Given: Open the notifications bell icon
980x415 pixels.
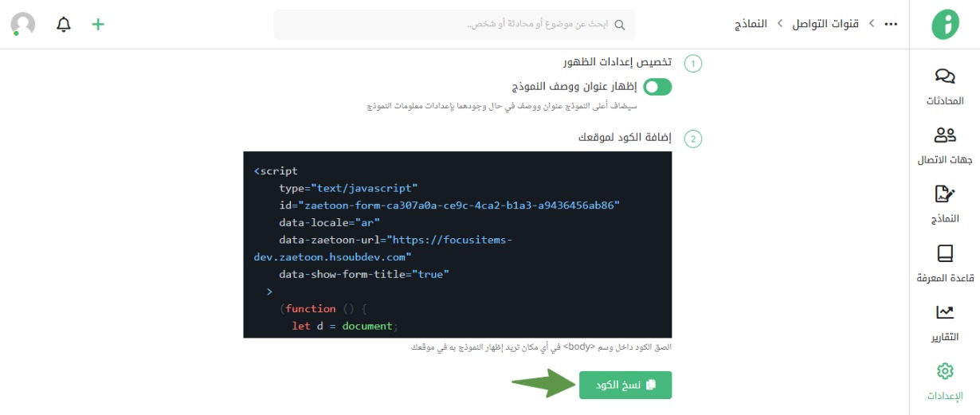Looking at the screenshot, I should coord(64,25).
